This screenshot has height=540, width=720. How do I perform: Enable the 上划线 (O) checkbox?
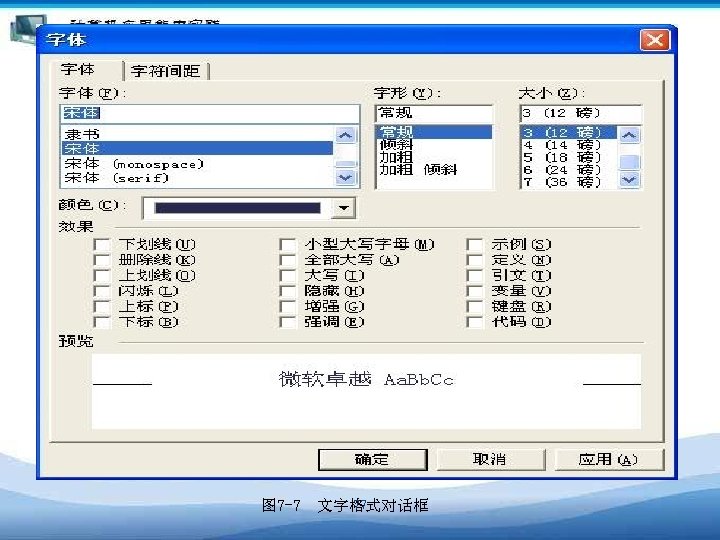[x=102, y=276]
